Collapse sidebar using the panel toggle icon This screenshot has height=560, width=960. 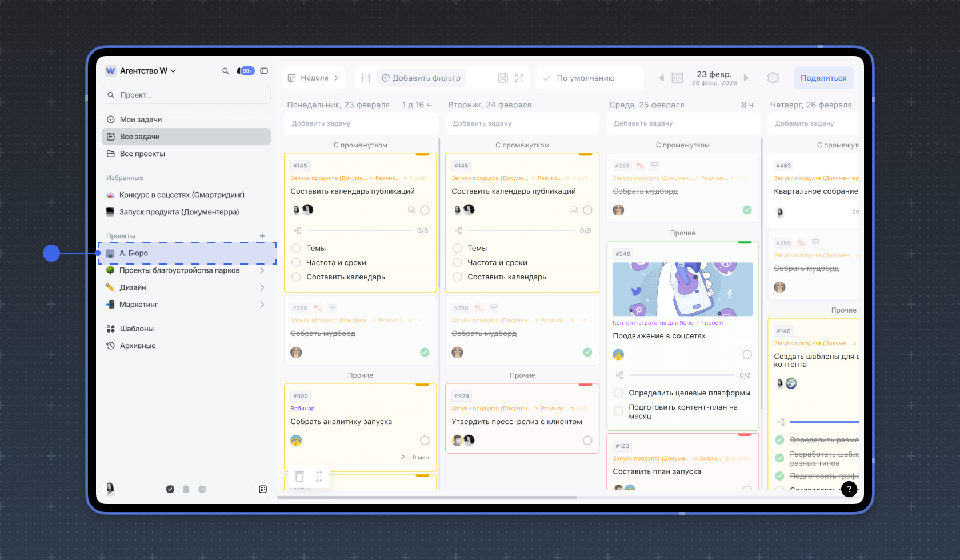[264, 71]
